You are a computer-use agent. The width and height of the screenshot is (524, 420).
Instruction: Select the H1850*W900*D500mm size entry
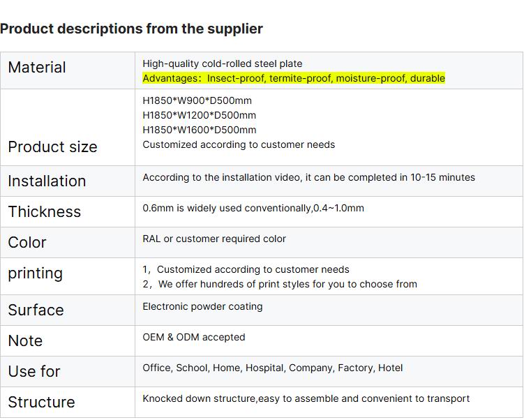pyautogui.click(x=197, y=100)
